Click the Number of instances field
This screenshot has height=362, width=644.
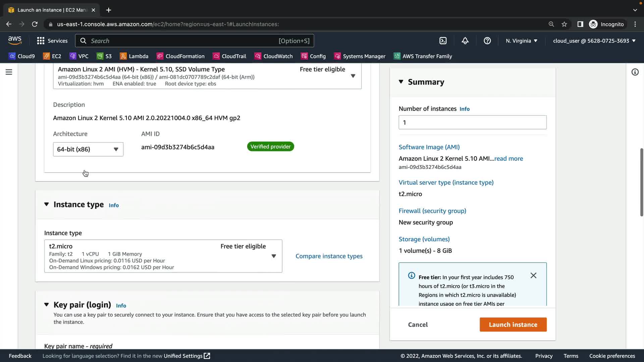point(472,122)
